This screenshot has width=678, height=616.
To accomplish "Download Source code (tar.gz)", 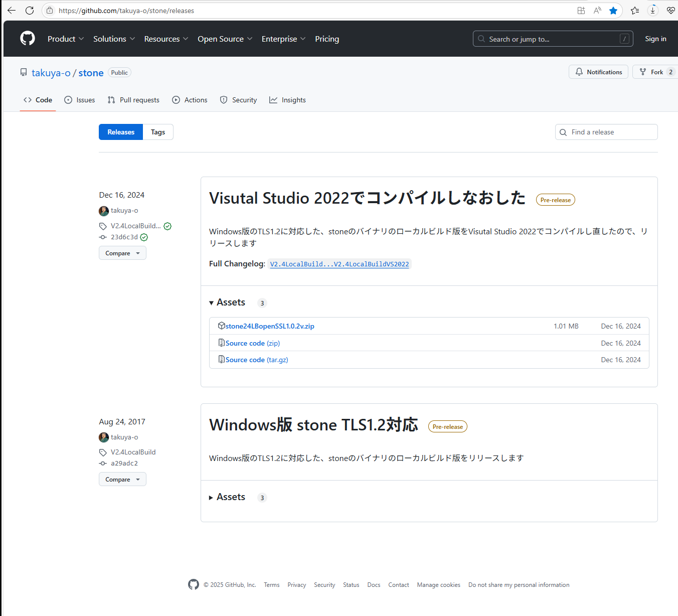I will tap(257, 360).
